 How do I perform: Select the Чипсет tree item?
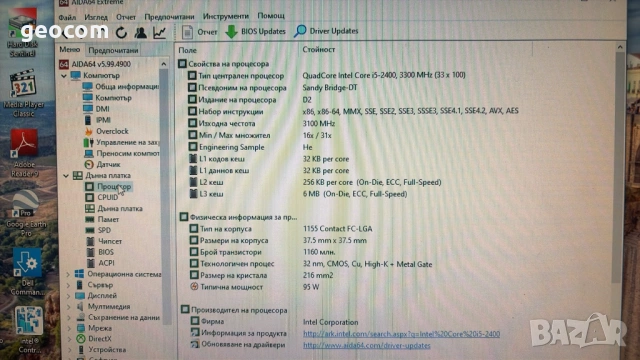point(104,241)
